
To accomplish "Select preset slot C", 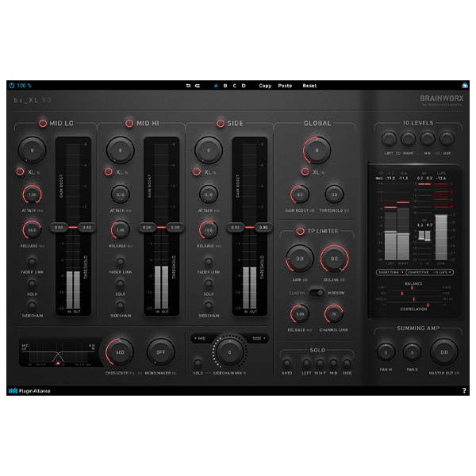I will [x=234, y=86].
